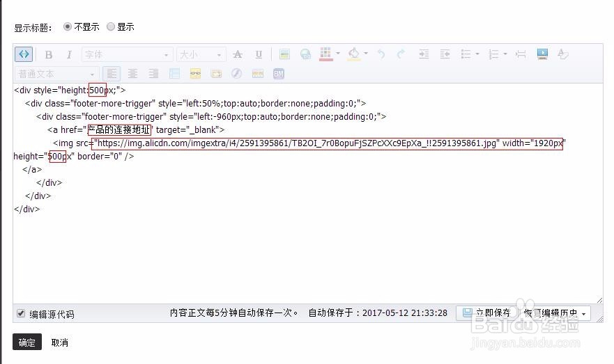Align text center
Viewport: 614px width, 364px height.
click(x=132, y=74)
